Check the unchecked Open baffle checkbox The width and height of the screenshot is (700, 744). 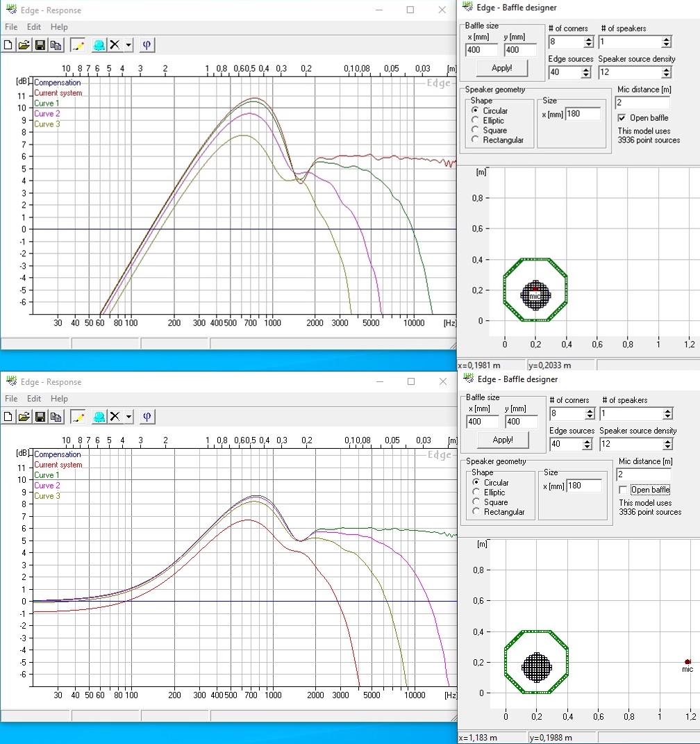tap(623, 490)
